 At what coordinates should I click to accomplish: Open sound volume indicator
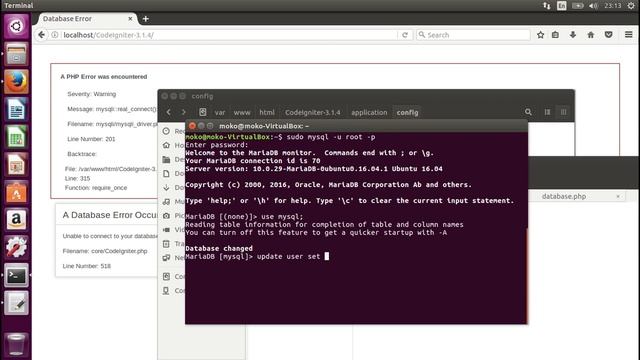click(593, 6)
